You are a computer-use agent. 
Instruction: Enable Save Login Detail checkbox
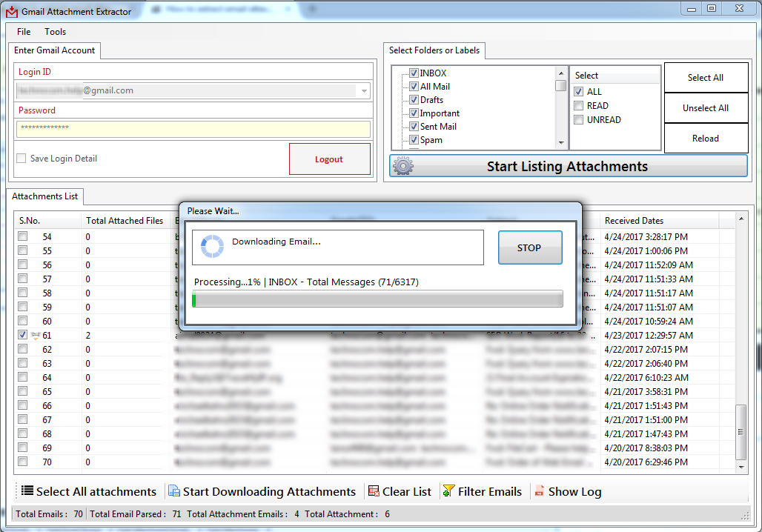(21, 159)
